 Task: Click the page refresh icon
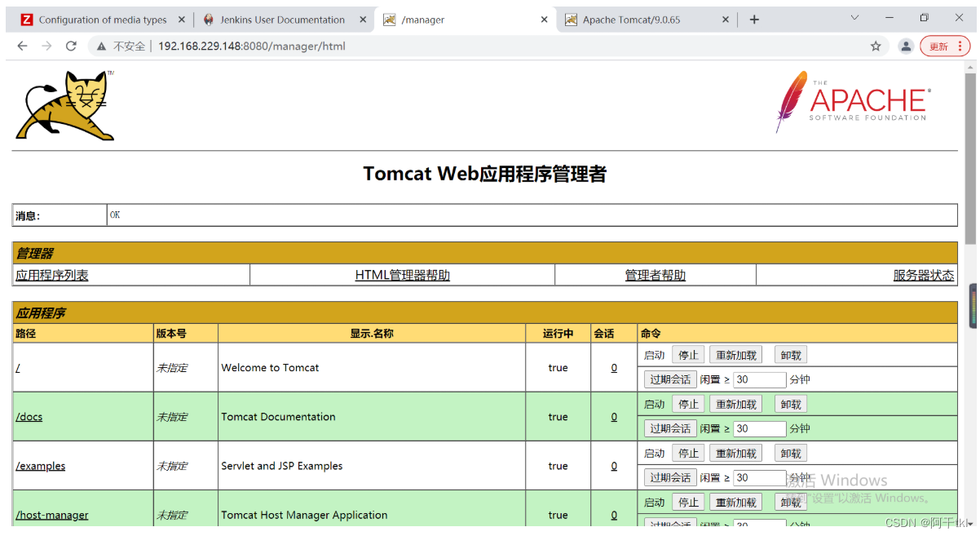point(71,47)
